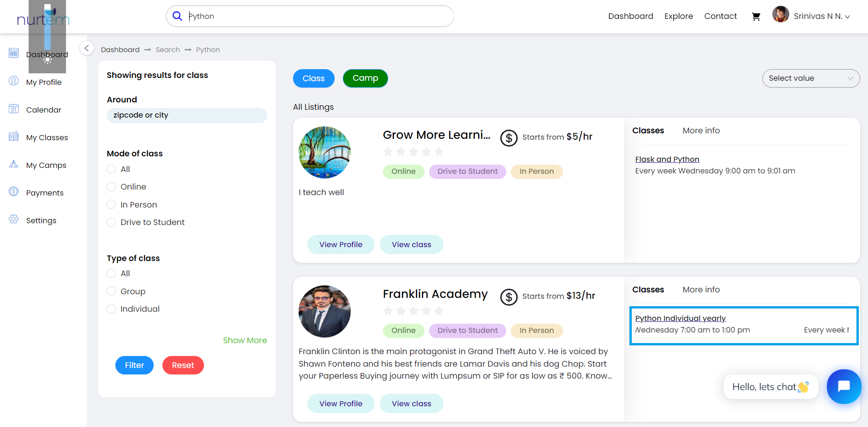Image resolution: width=868 pixels, height=427 pixels.
Task: Click the Franklin Academy profile picture
Action: point(324,311)
